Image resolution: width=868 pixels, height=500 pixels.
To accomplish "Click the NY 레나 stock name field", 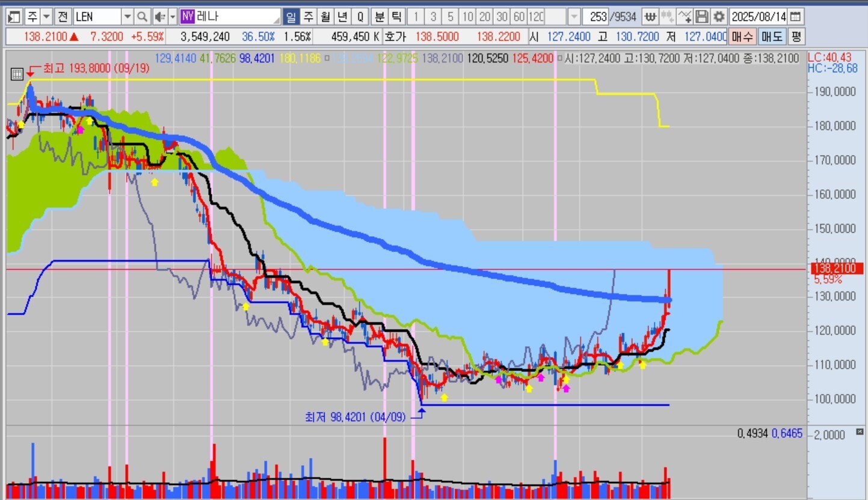I will (x=230, y=16).
